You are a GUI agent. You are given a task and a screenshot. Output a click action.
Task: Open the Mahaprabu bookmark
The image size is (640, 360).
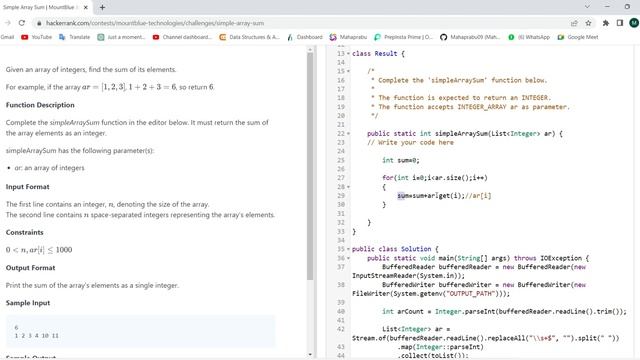[348, 37]
